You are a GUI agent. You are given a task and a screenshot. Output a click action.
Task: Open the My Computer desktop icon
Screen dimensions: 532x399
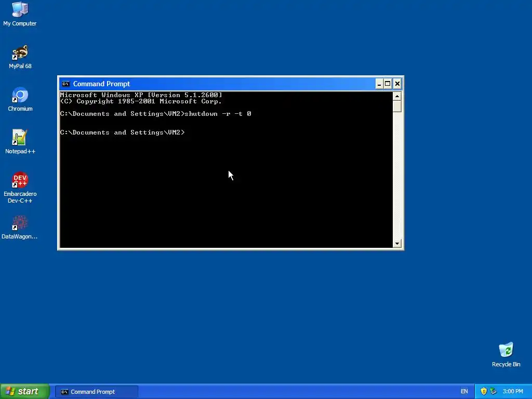pyautogui.click(x=20, y=14)
